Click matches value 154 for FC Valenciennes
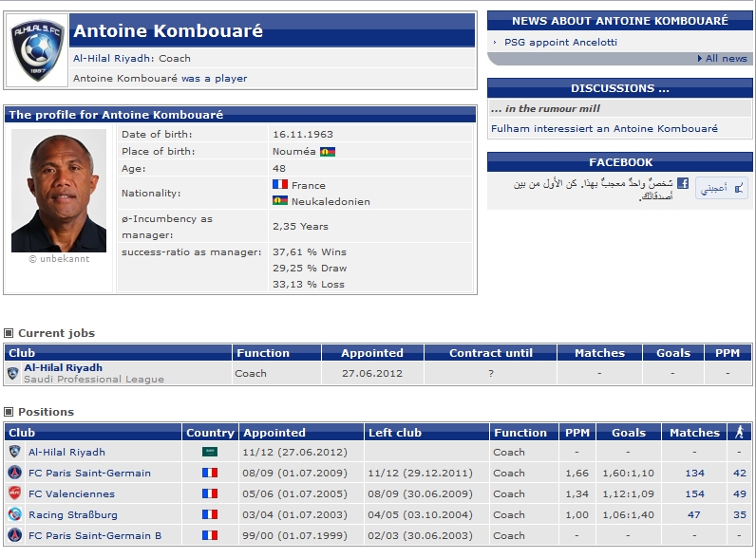 (694, 493)
